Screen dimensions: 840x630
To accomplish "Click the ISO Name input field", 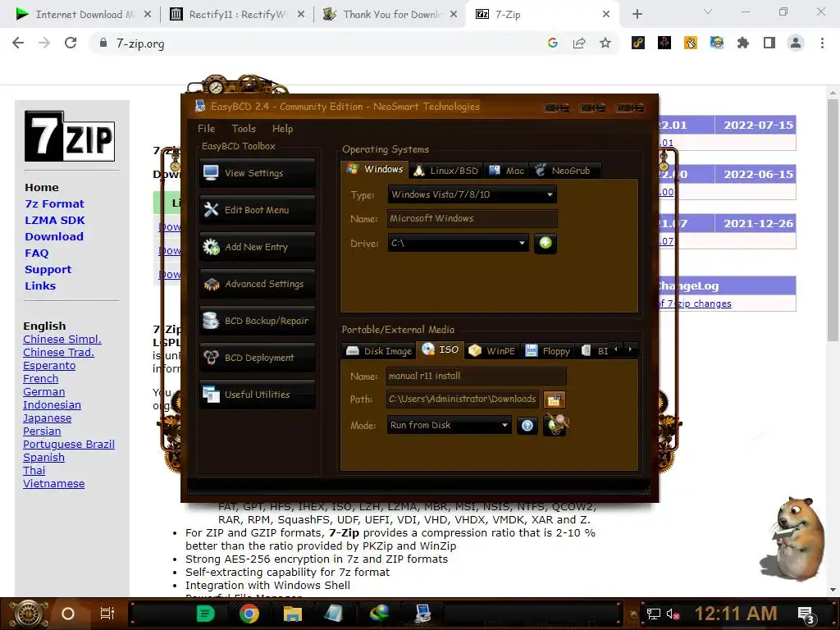I will click(476, 376).
